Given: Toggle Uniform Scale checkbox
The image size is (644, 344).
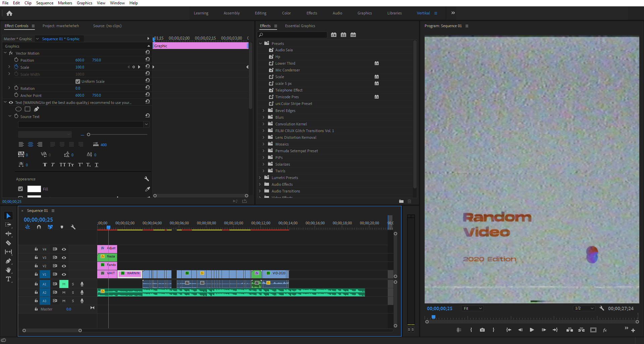Looking at the screenshot, I should tap(78, 81).
